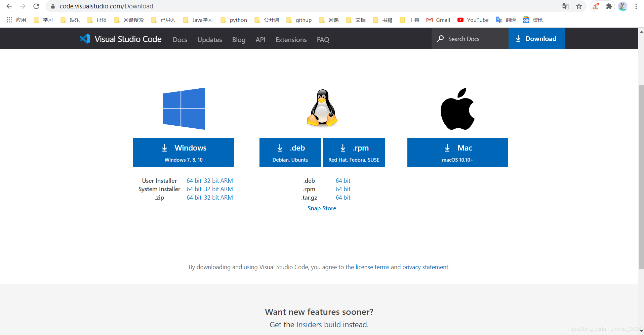Screen dimensions: 644x335
Task: Click the Visual Studio Code logo
Action: coord(120,39)
